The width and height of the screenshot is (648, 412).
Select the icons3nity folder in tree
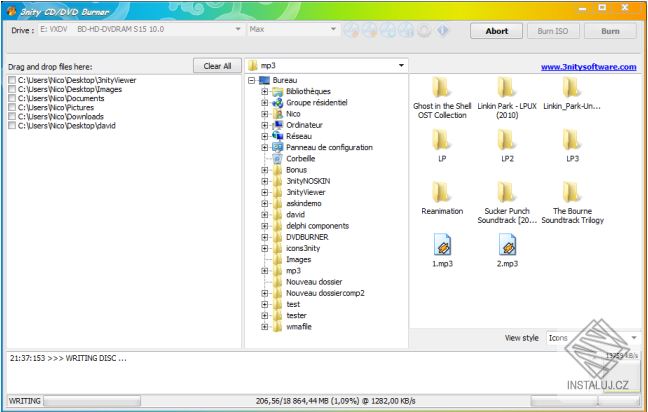303,248
